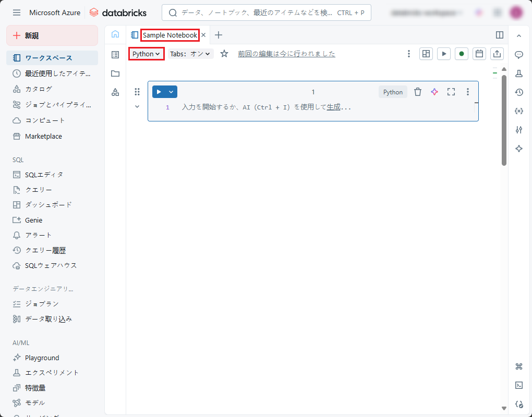The height and width of the screenshot is (417, 532).
Task: Delete the cell with trash icon
Action: click(x=417, y=92)
